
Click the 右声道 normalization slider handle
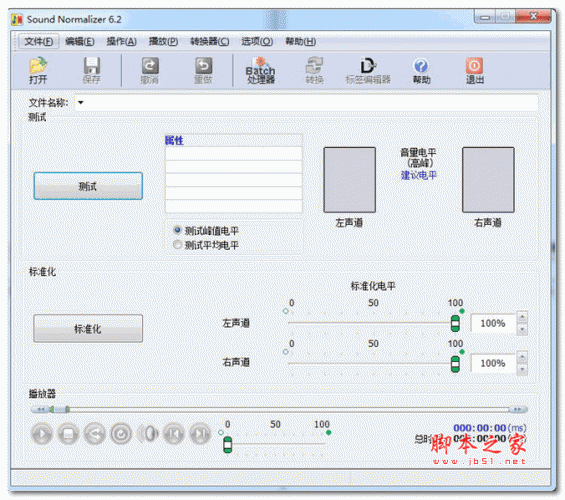click(455, 364)
